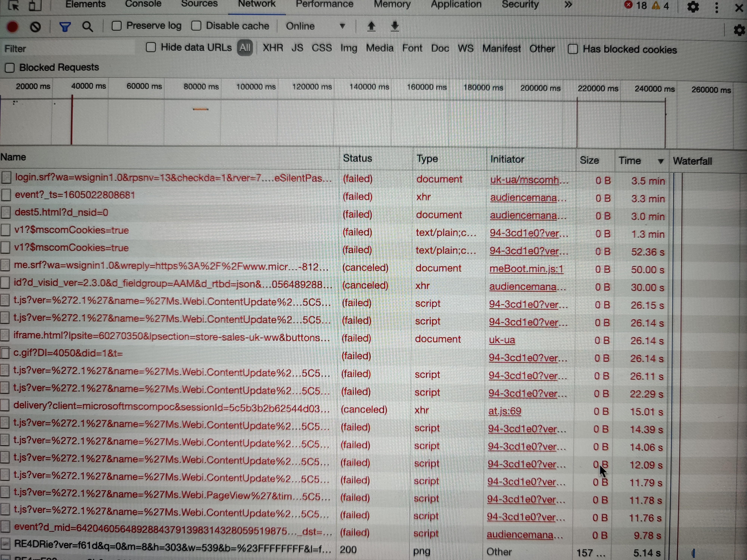This screenshot has height=560, width=747.
Task: Open the meBoot.min.js:1 initiator link
Action: pyautogui.click(x=526, y=269)
